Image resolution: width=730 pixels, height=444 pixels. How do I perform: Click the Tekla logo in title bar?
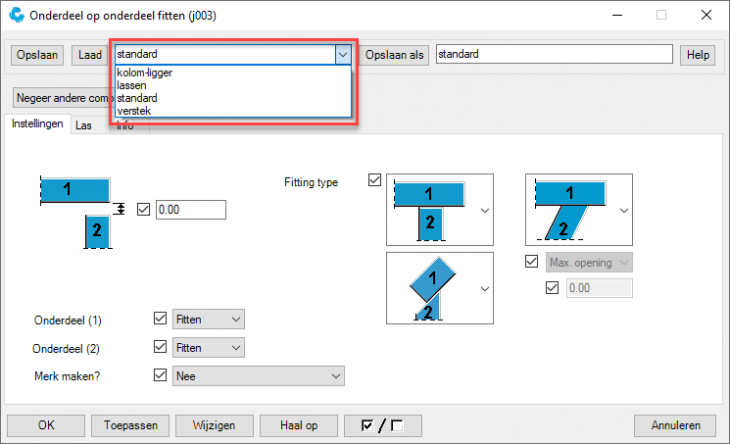[15, 15]
